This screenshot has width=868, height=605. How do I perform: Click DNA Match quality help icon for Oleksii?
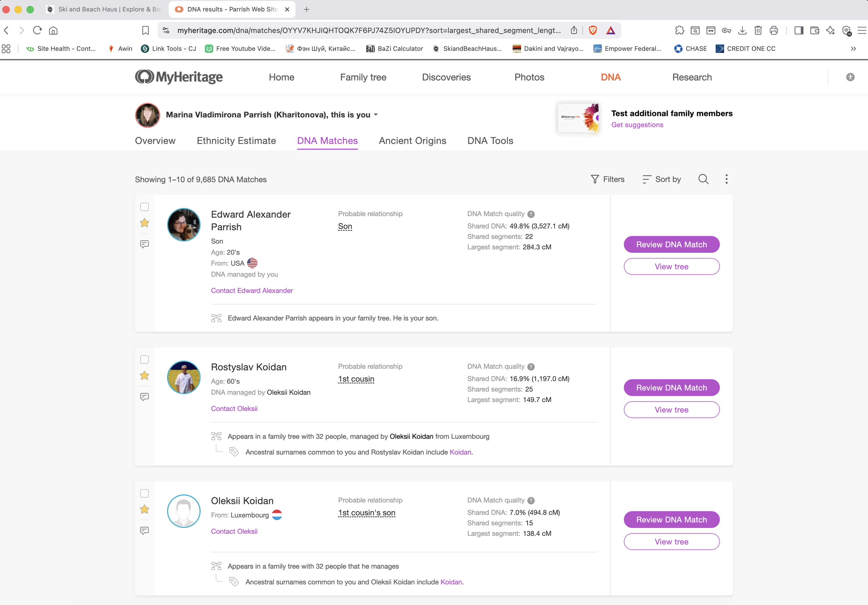[531, 500]
